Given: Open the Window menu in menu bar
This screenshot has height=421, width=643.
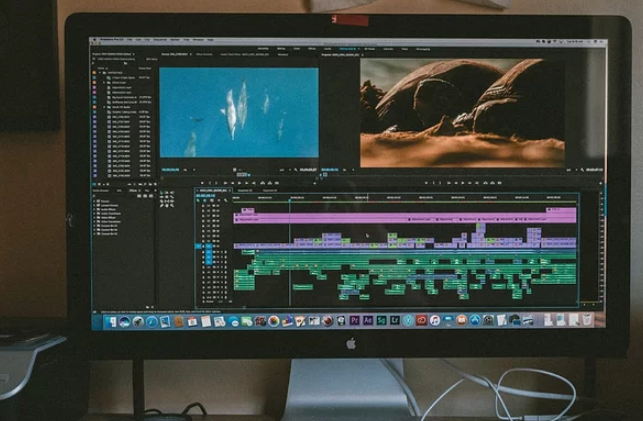Looking at the screenshot, I should click(198, 40).
